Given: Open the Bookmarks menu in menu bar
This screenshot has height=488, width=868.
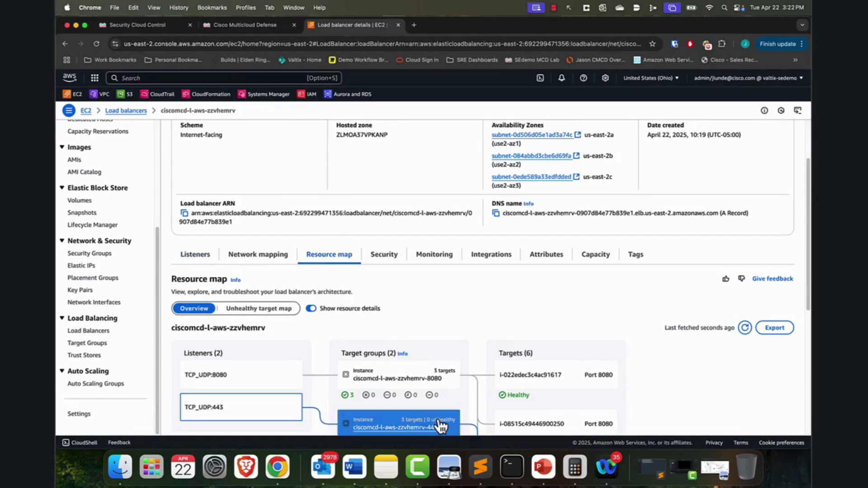Looking at the screenshot, I should click(212, 7).
